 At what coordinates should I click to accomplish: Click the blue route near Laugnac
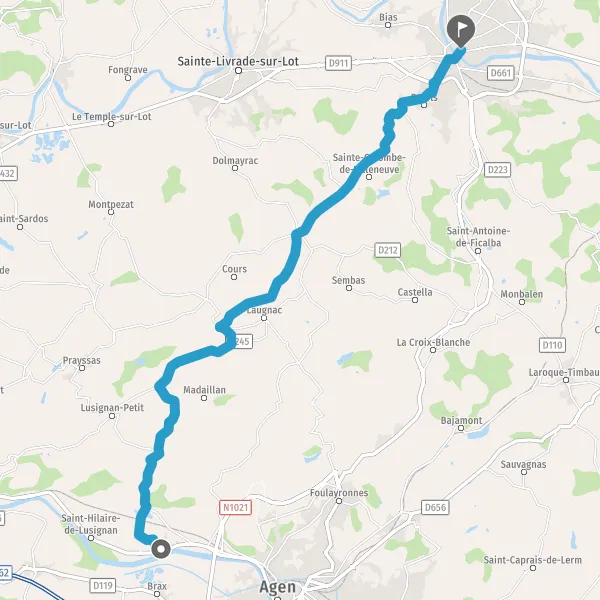pyautogui.click(x=249, y=305)
